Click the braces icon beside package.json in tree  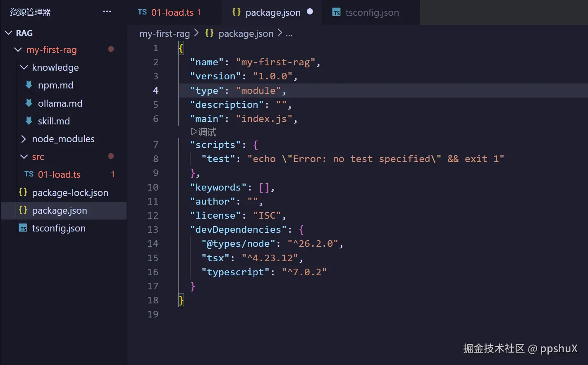(x=23, y=210)
